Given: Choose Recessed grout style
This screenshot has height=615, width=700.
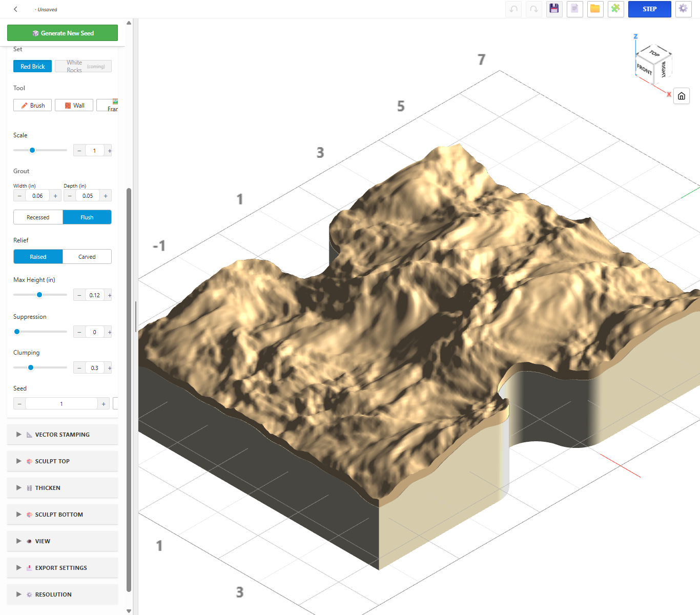Looking at the screenshot, I should [38, 217].
